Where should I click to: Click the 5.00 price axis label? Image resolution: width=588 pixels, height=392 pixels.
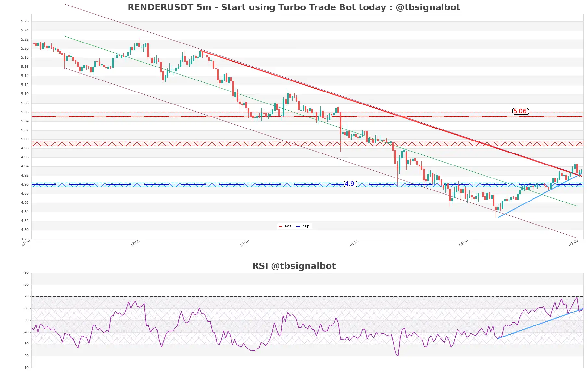tap(25, 139)
